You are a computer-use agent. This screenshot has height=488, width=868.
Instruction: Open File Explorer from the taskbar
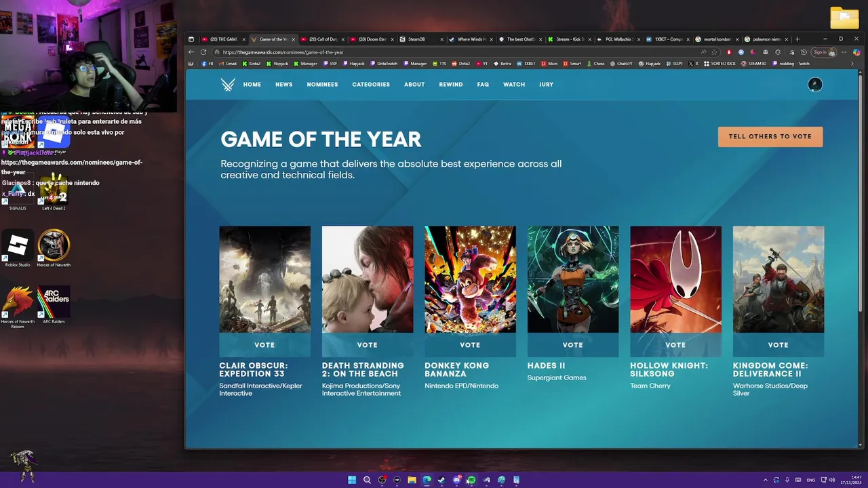point(412,480)
